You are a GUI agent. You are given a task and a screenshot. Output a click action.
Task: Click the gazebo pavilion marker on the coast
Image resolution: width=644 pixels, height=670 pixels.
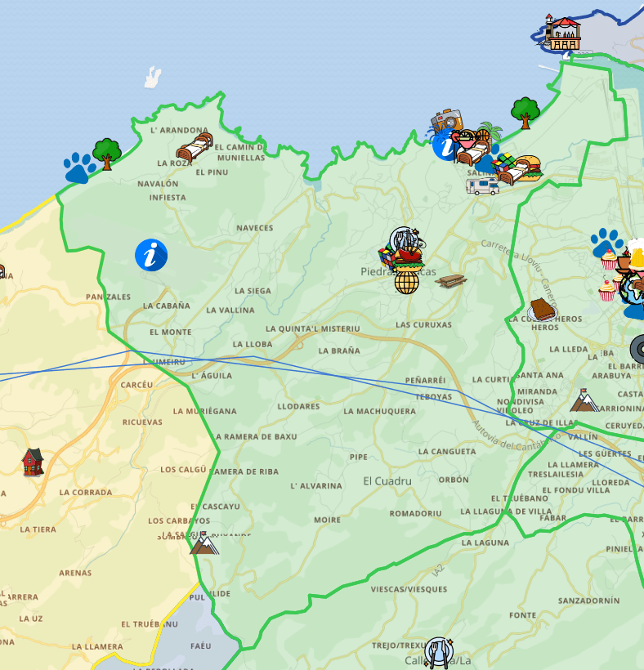point(563,33)
